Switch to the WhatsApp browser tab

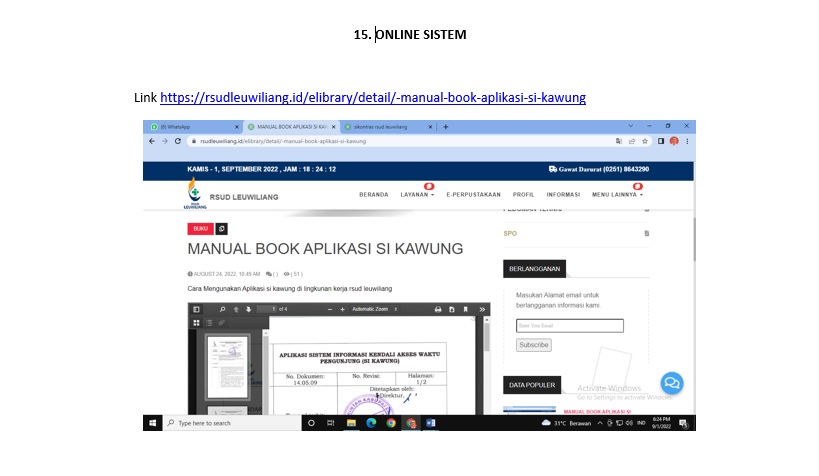click(194, 127)
